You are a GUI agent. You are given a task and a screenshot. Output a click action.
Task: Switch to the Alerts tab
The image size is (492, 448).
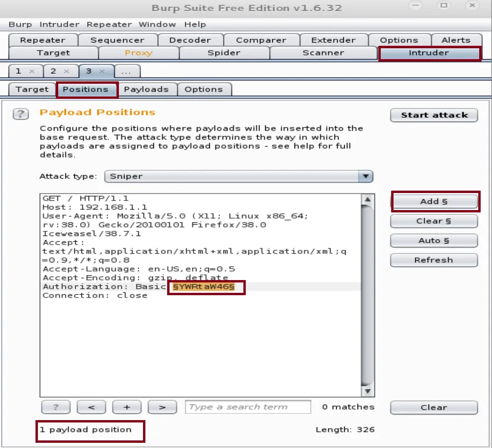(x=456, y=40)
